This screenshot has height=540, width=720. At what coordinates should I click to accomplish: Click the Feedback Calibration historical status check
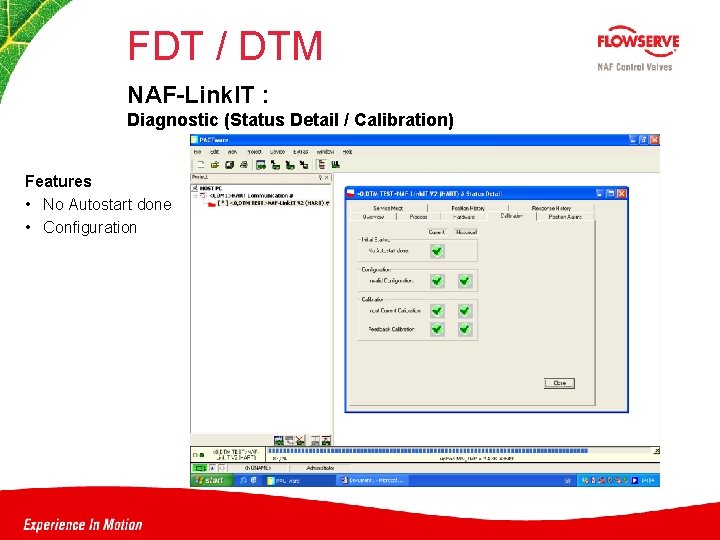coord(465,329)
